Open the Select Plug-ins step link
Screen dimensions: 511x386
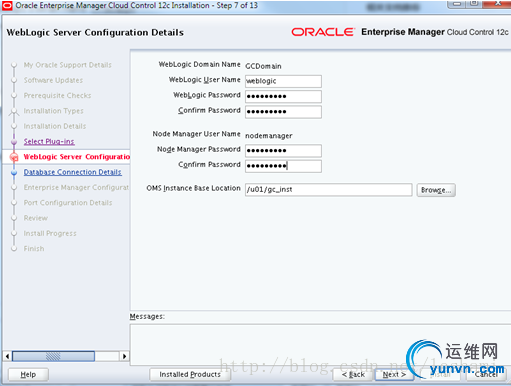pyautogui.click(x=49, y=141)
